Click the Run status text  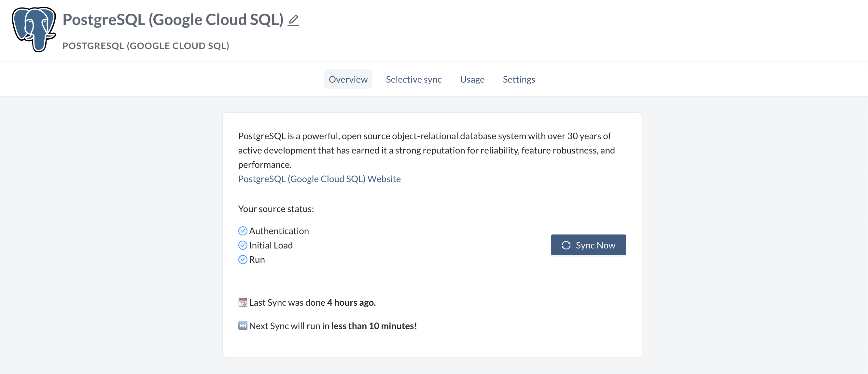click(x=257, y=260)
